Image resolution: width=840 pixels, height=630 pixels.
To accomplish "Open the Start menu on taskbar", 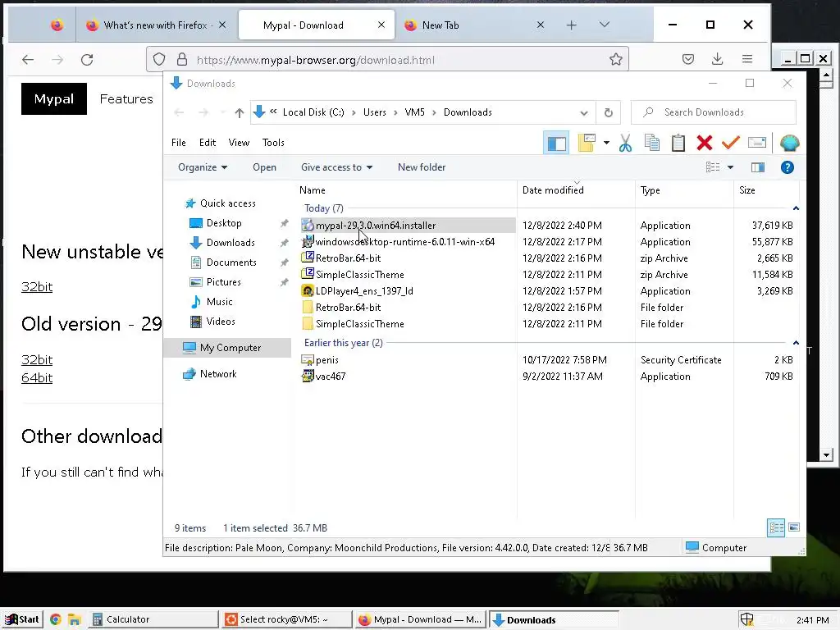I will (22, 619).
